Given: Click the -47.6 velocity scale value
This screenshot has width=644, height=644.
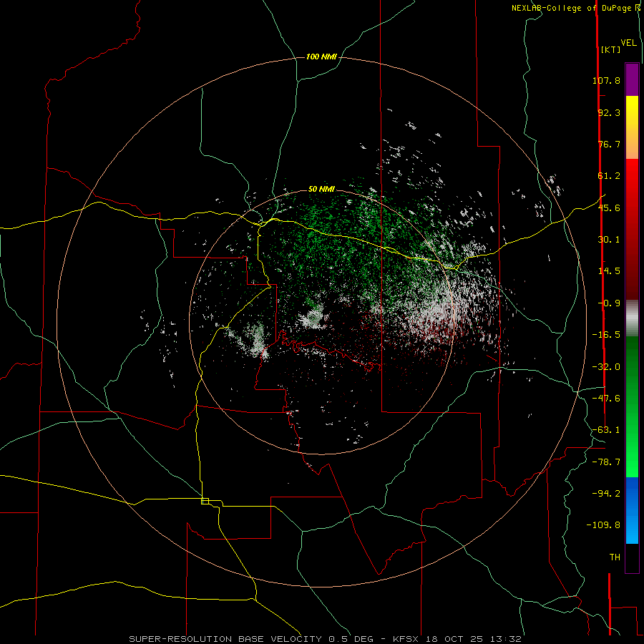Looking at the screenshot, I should (606, 399).
